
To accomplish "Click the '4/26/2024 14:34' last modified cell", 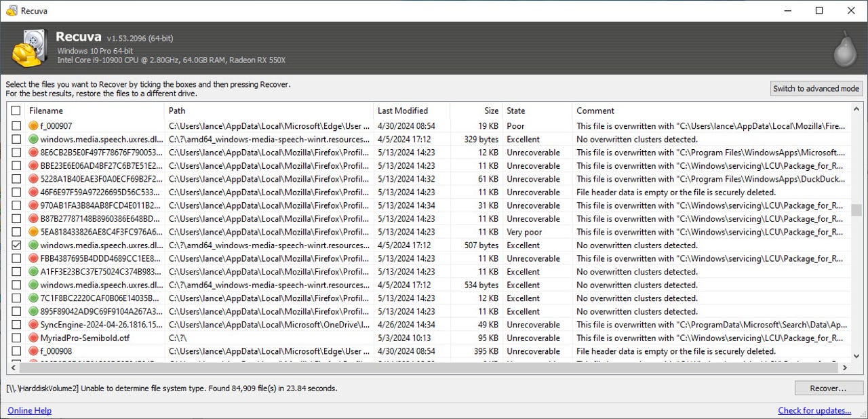I will (x=406, y=324).
